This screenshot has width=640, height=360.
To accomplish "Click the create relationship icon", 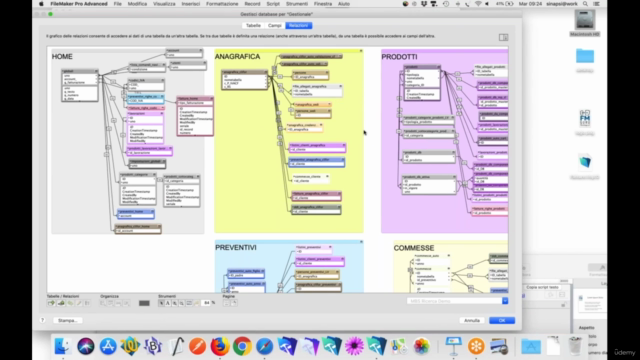I will [x=61, y=303].
